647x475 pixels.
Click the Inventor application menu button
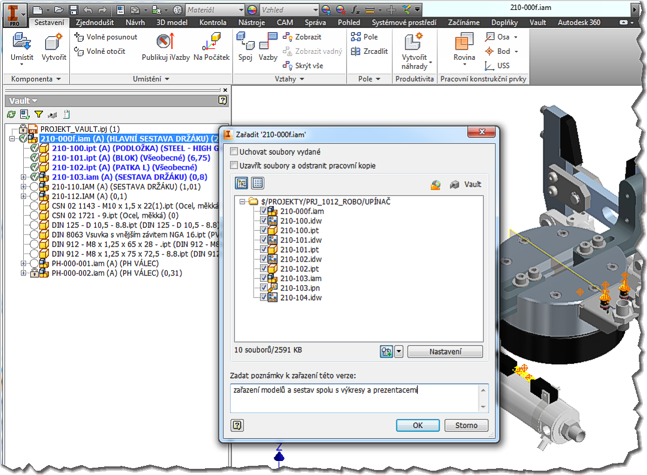click(14, 14)
